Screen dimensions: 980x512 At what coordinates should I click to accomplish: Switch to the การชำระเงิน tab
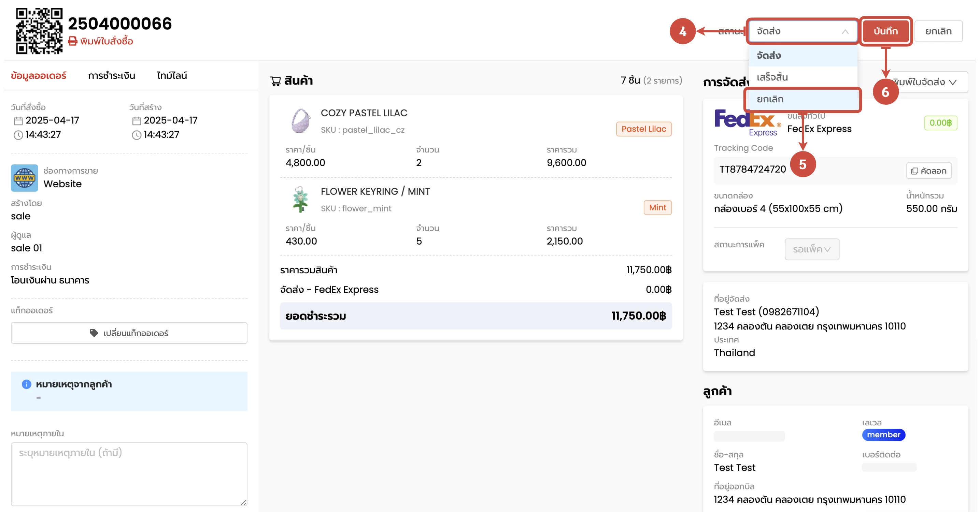pyautogui.click(x=112, y=76)
